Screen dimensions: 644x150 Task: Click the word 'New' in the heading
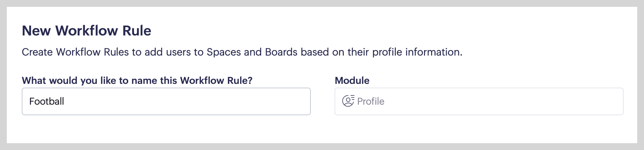[36, 31]
